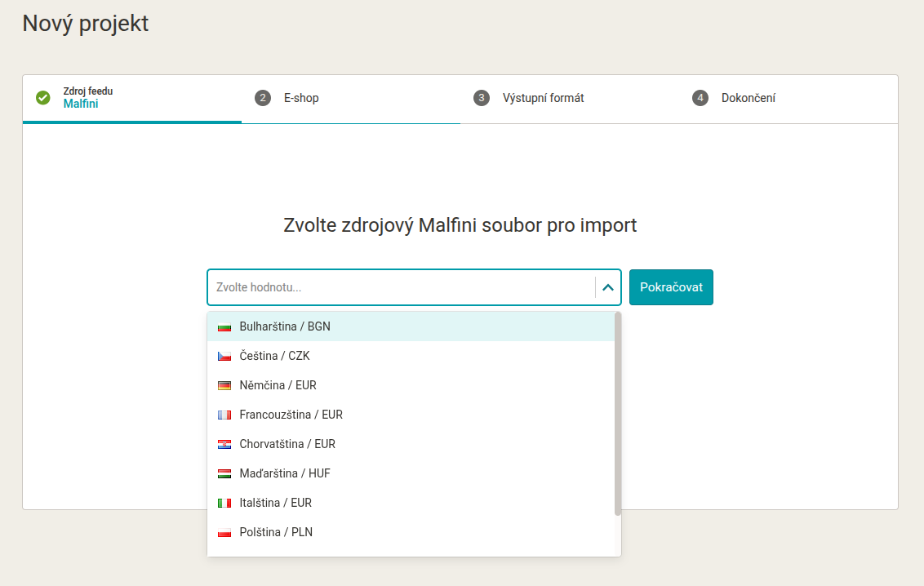Click the Hungarian flag icon
Screen dimensions: 924x586
[224, 474]
